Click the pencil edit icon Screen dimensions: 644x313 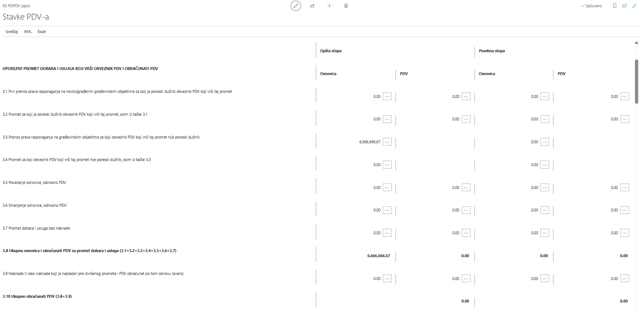click(296, 6)
